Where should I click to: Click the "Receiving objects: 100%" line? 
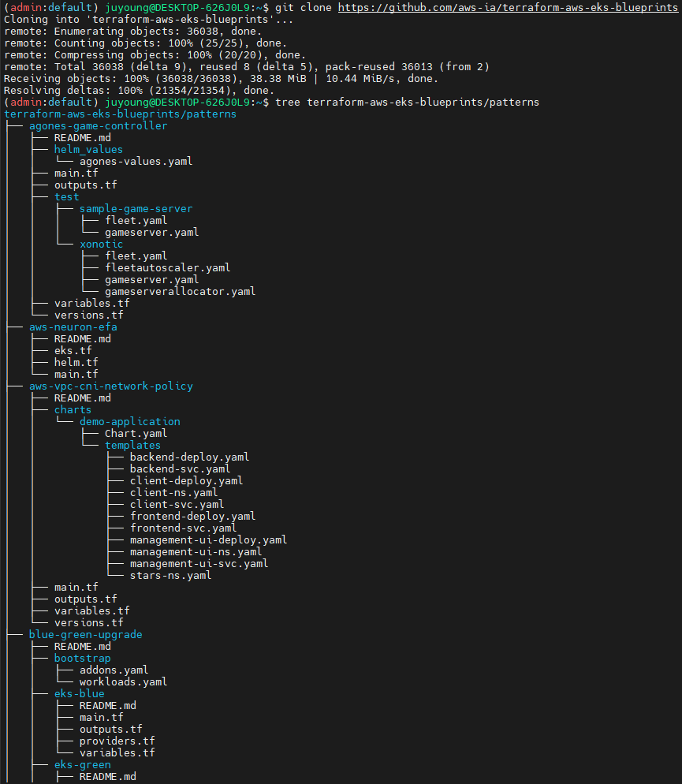(222, 79)
